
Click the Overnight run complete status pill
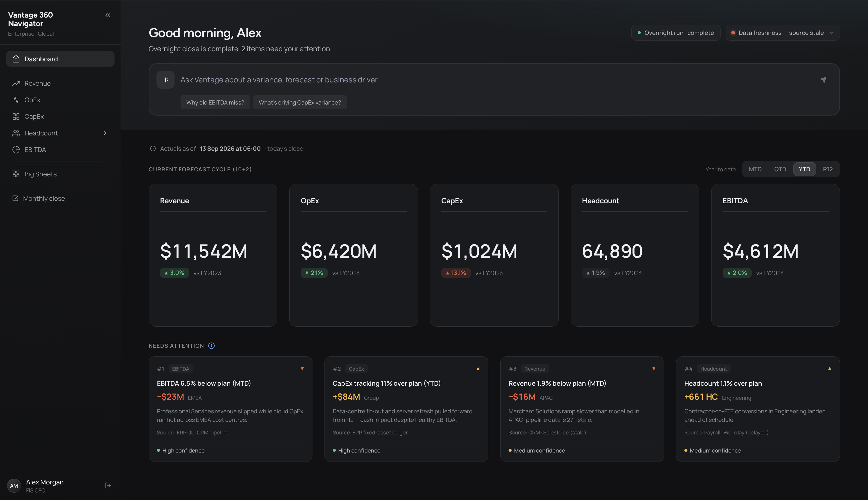click(675, 33)
